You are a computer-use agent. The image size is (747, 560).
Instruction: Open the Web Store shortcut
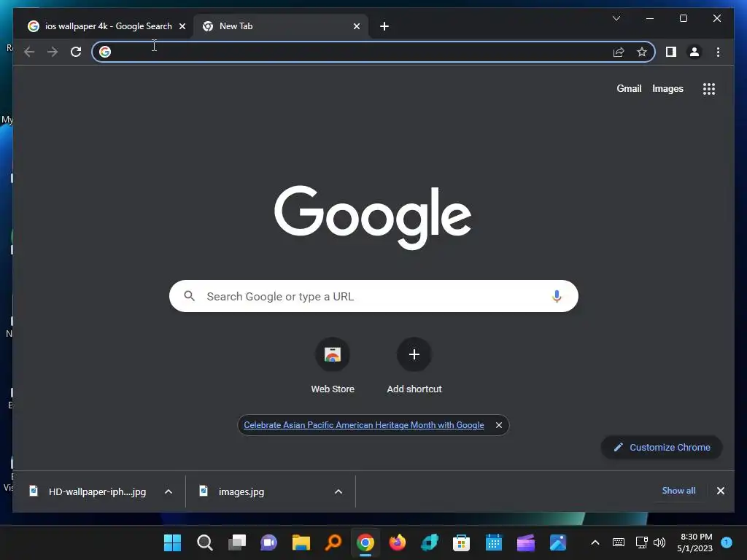pos(333,354)
